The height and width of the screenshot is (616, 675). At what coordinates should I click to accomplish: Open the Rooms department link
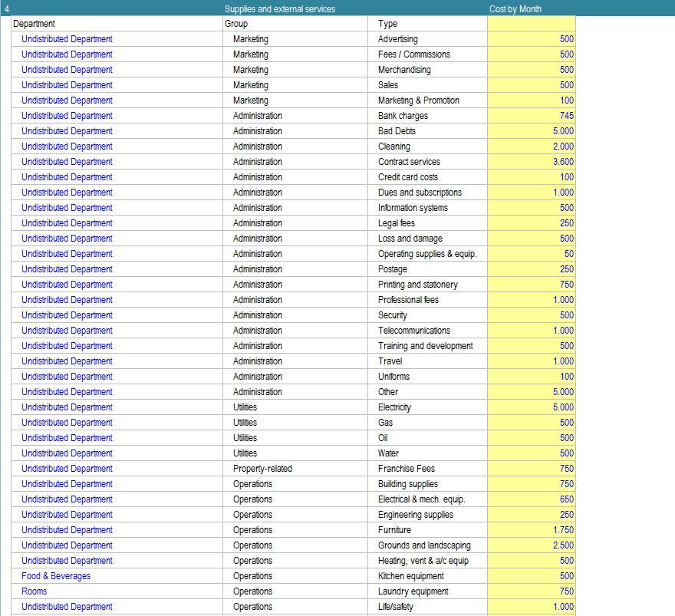click(x=34, y=591)
